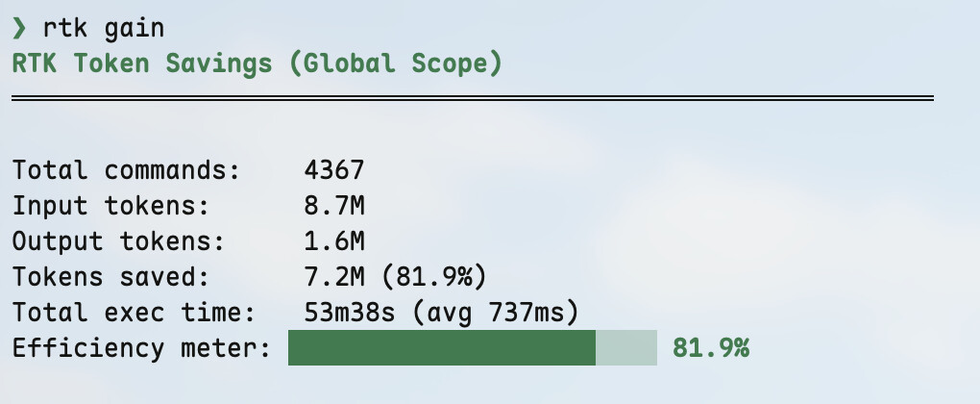Click the 4367 commands value
The image size is (980, 404).
(x=333, y=170)
